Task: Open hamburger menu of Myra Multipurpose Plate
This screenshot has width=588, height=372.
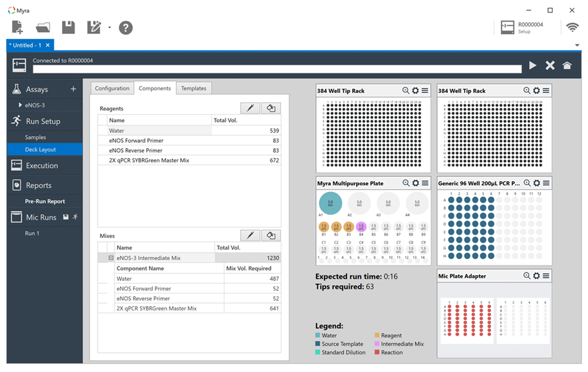Action: 425,183
